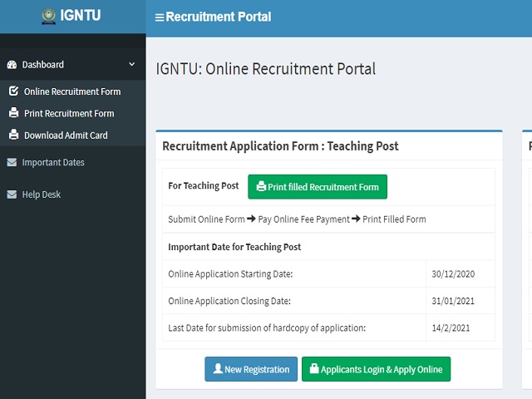This screenshot has height=399, width=532.
Task: Click 'For Teaching Post' label
Action: [x=203, y=185]
